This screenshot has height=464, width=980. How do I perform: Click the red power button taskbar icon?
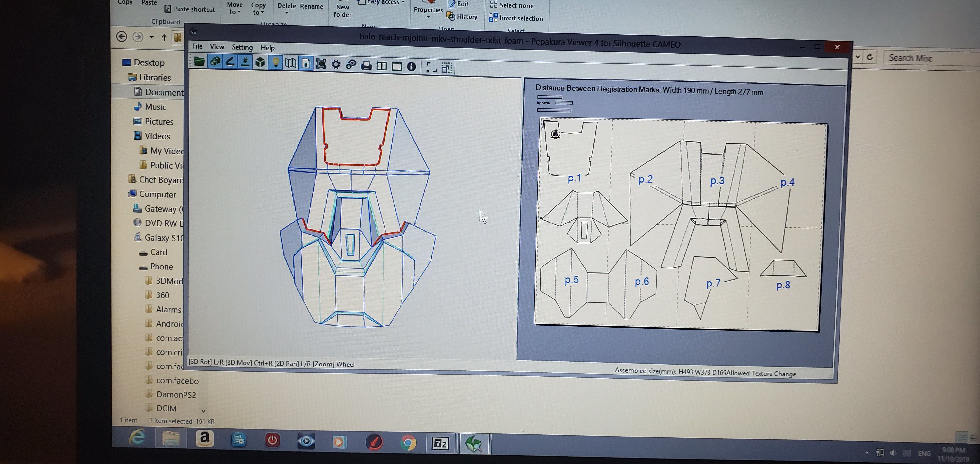272,440
